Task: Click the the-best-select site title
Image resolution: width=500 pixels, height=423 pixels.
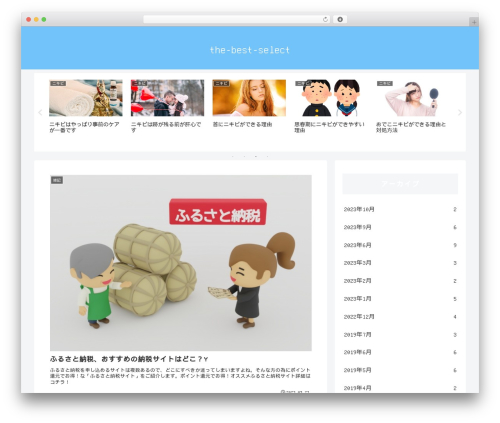Action: click(x=250, y=50)
